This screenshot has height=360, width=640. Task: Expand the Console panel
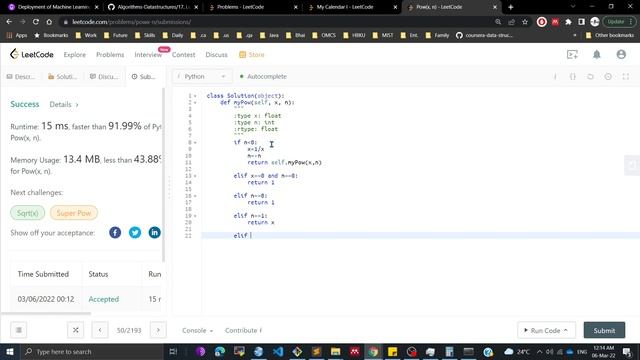[198, 330]
